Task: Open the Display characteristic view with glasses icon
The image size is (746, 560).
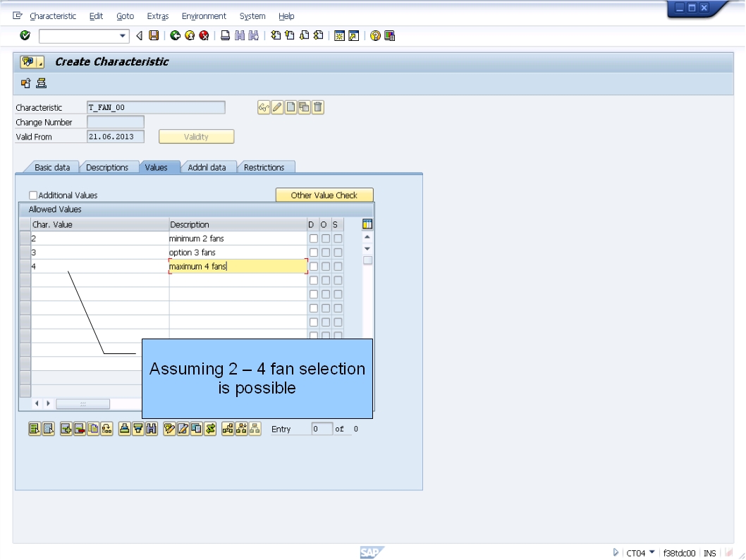Action: click(x=263, y=107)
